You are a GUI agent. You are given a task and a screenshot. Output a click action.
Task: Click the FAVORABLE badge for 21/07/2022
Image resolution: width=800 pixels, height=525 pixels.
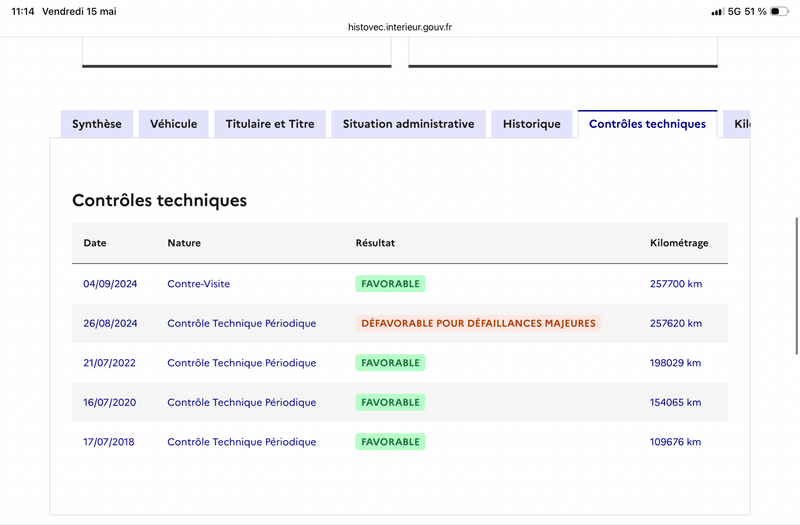pyautogui.click(x=390, y=363)
